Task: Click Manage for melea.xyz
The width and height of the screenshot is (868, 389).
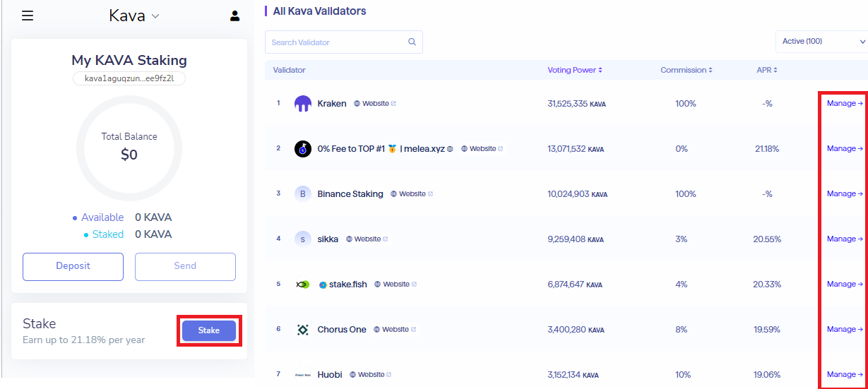Action: 845,149
